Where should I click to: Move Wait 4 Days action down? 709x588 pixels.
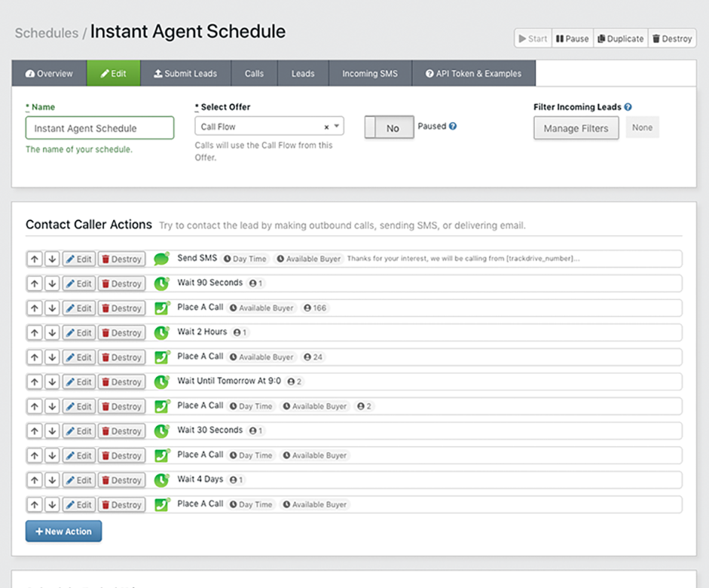click(53, 480)
